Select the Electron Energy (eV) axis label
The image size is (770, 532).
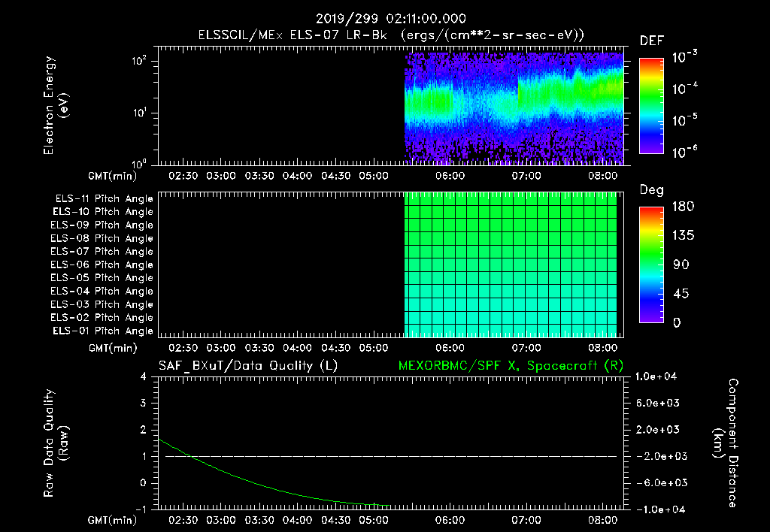(x=56, y=105)
